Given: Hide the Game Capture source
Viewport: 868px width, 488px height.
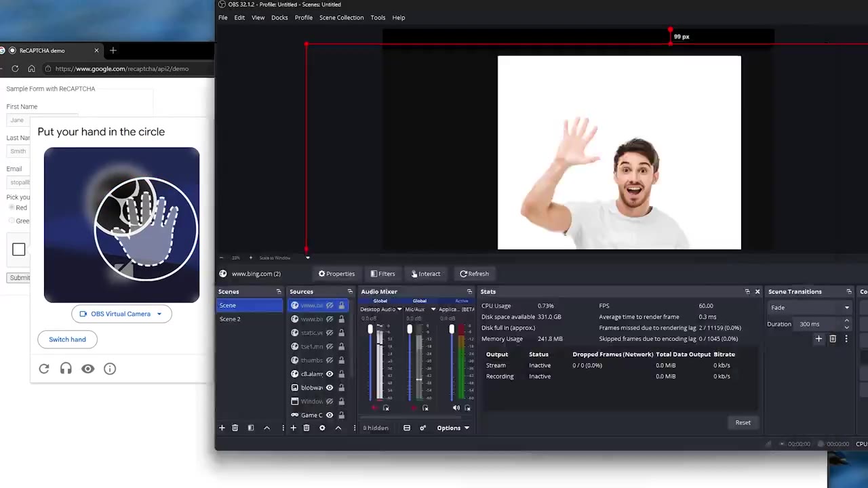Looking at the screenshot, I should pos(330,415).
